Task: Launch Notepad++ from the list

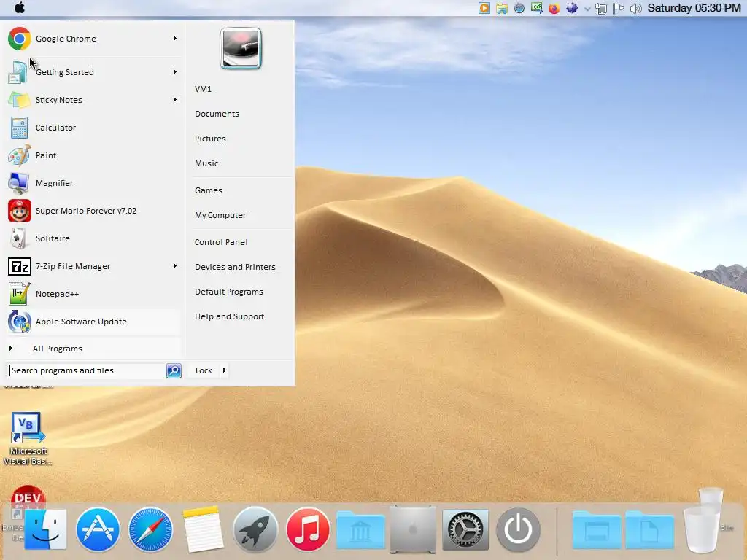Action: (x=93, y=294)
